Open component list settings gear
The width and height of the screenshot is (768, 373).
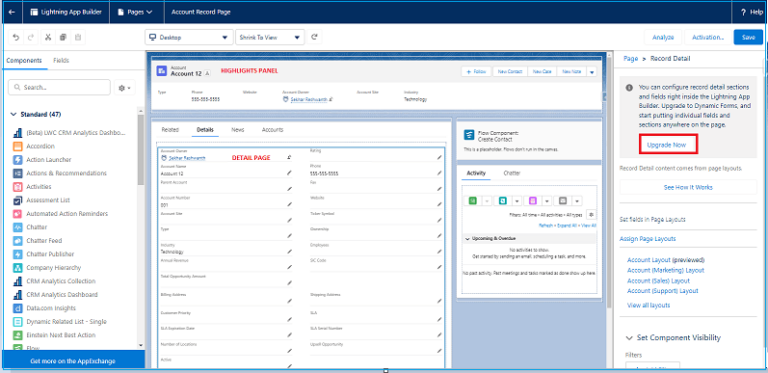[x=124, y=88]
